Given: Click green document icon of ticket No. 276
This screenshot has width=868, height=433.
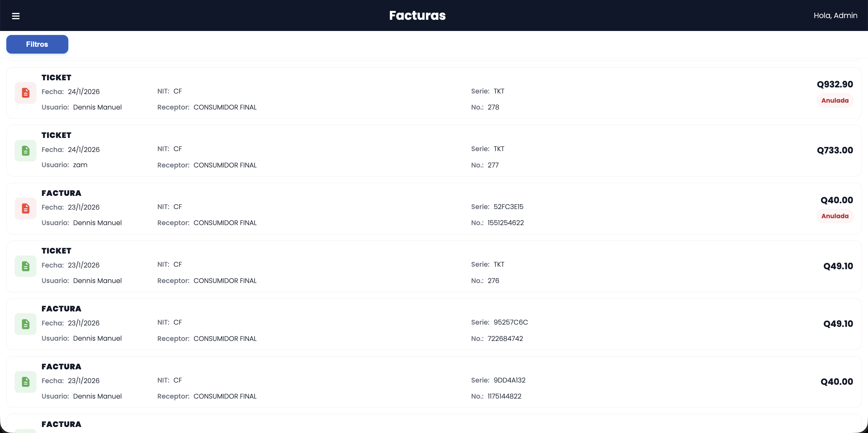Looking at the screenshot, I should click(x=26, y=266).
